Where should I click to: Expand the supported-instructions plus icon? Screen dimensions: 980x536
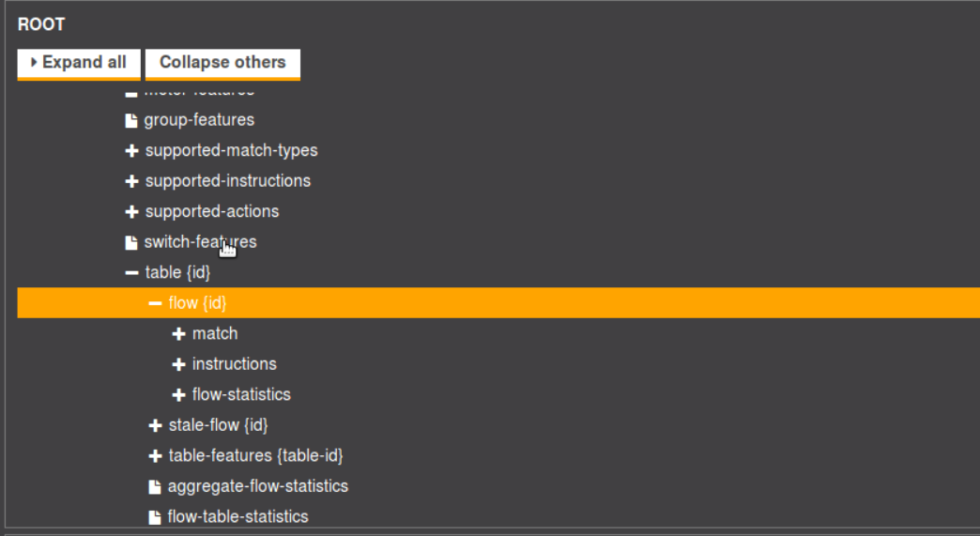pos(131,181)
